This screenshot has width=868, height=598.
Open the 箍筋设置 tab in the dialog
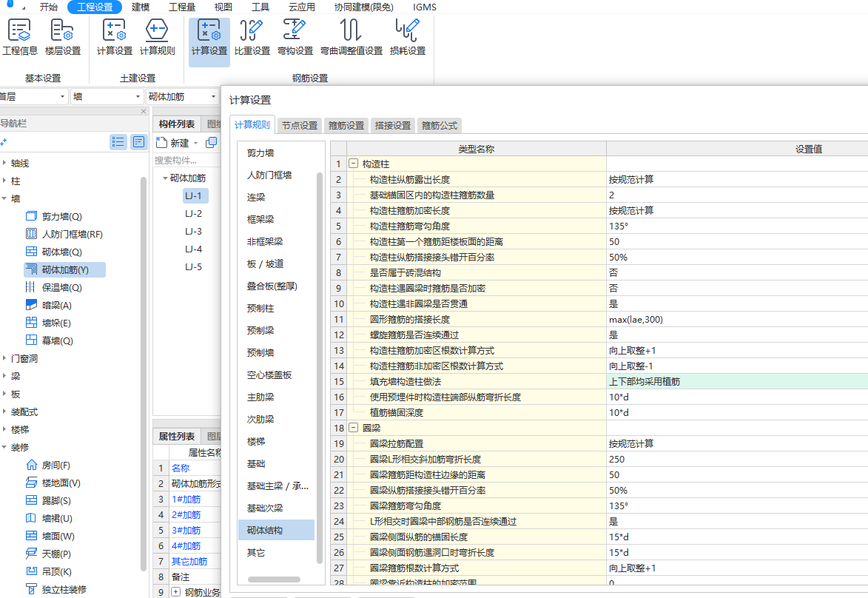click(346, 126)
